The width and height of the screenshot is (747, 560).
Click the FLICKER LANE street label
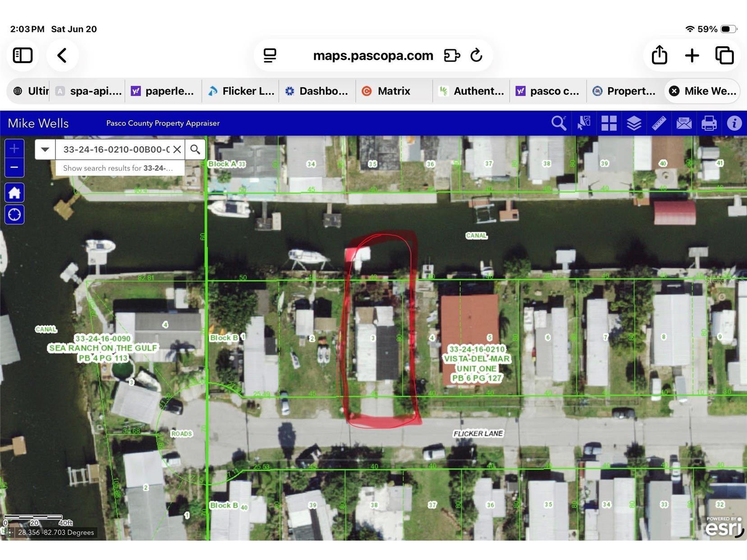tap(478, 433)
